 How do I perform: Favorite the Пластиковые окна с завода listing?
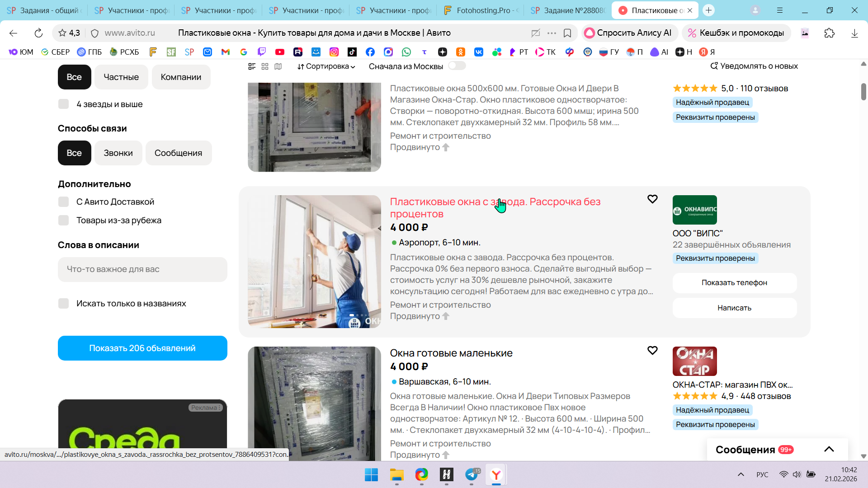click(652, 199)
